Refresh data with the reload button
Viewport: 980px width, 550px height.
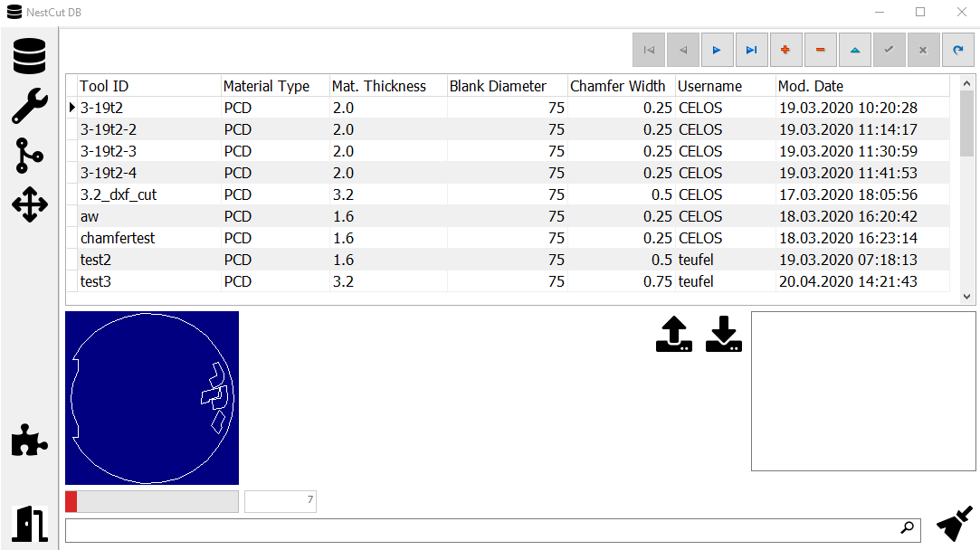(957, 50)
